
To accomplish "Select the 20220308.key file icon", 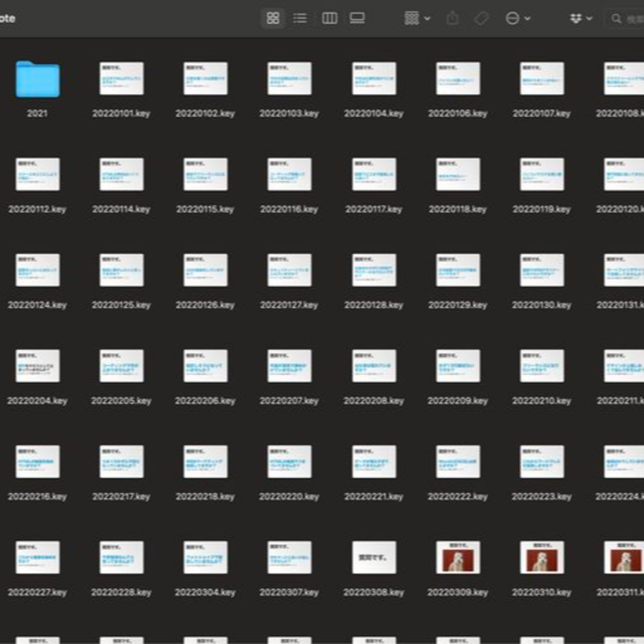I will tap(374, 557).
